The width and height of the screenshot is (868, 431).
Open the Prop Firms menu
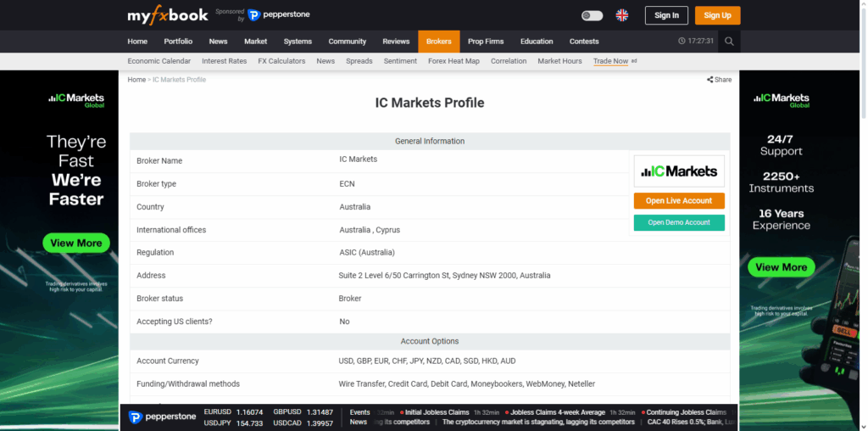tap(486, 42)
